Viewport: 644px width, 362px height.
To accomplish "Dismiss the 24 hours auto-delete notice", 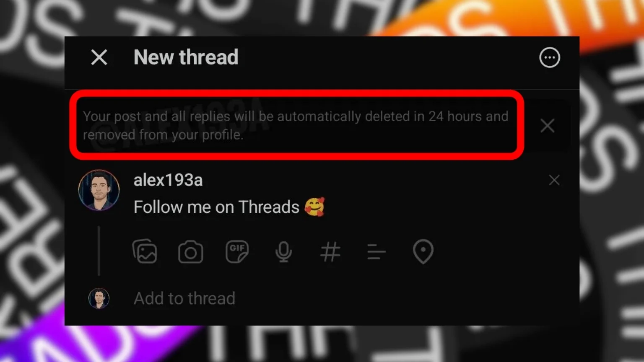I will (548, 126).
